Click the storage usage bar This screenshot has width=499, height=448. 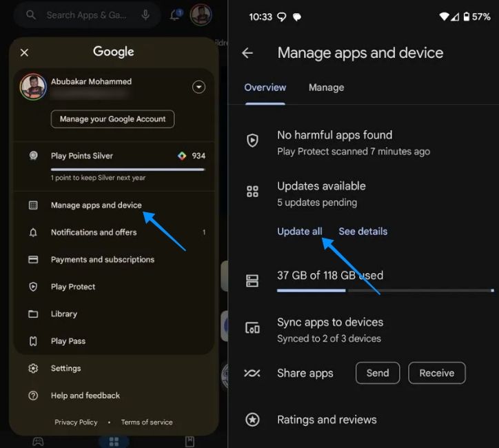point(385,290)
